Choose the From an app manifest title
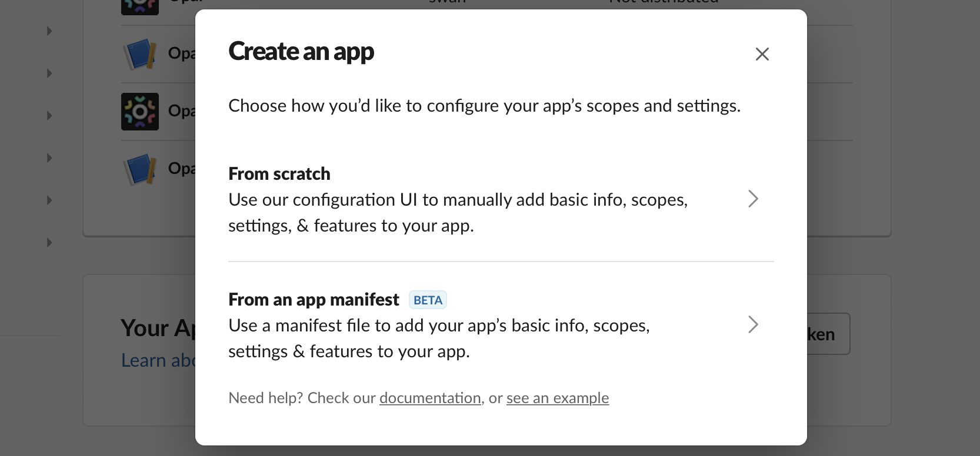Viewport: 980px width, 456px height. (314, 300)
